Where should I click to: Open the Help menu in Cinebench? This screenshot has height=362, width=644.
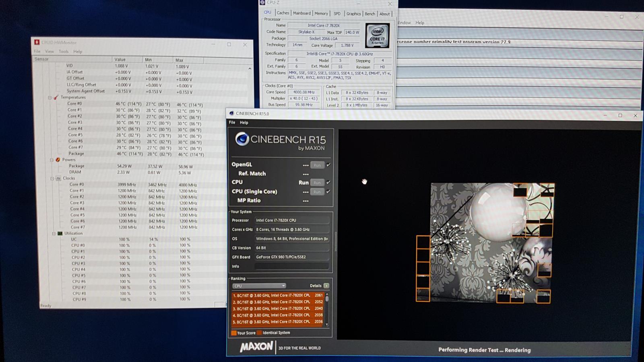pyautogui.click(x=244, y=123)
